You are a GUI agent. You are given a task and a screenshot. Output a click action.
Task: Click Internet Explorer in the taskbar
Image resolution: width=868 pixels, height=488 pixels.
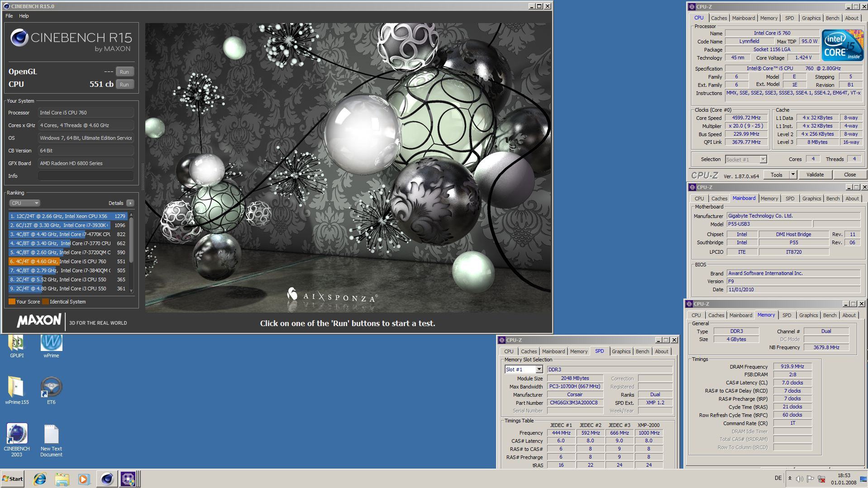40,479
